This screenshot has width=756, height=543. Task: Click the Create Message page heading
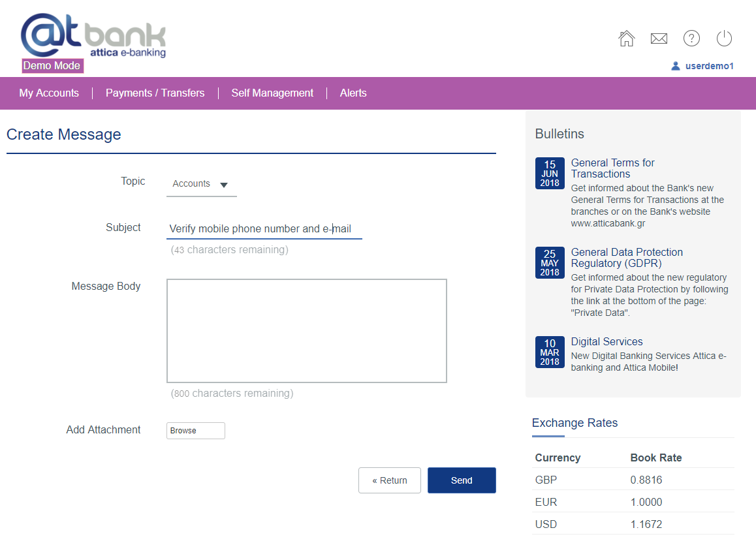(x=63, y=134)
